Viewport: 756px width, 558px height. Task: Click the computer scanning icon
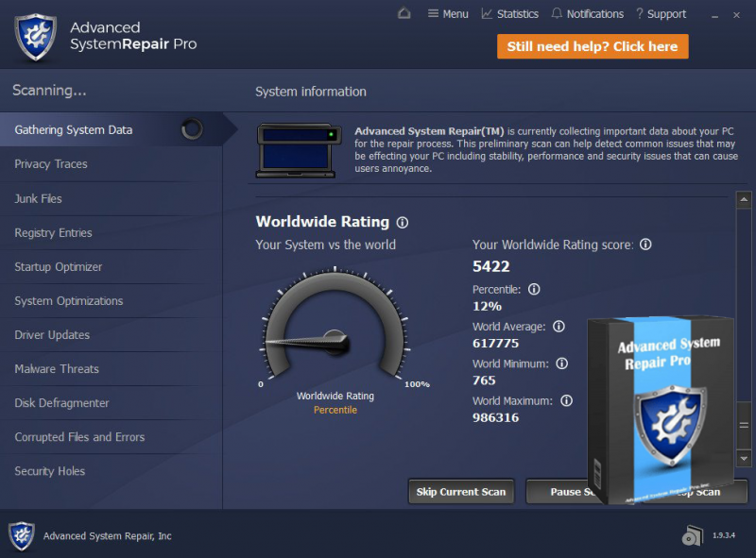(x=299, y=150)
